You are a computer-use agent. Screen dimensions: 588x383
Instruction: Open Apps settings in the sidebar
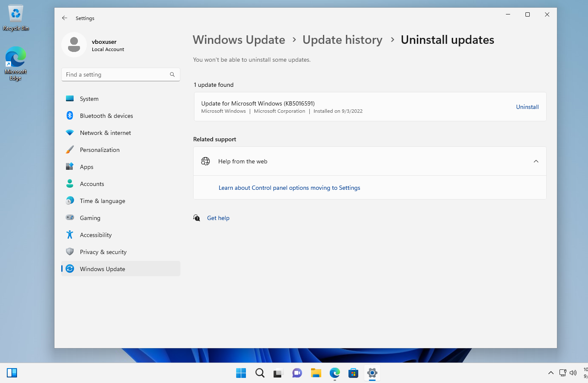point(86,166)
